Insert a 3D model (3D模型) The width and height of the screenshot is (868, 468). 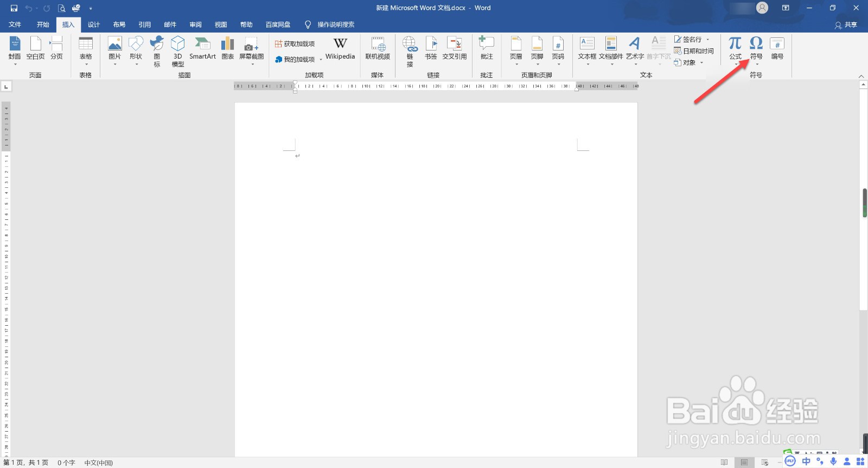(x=178, y=51)
